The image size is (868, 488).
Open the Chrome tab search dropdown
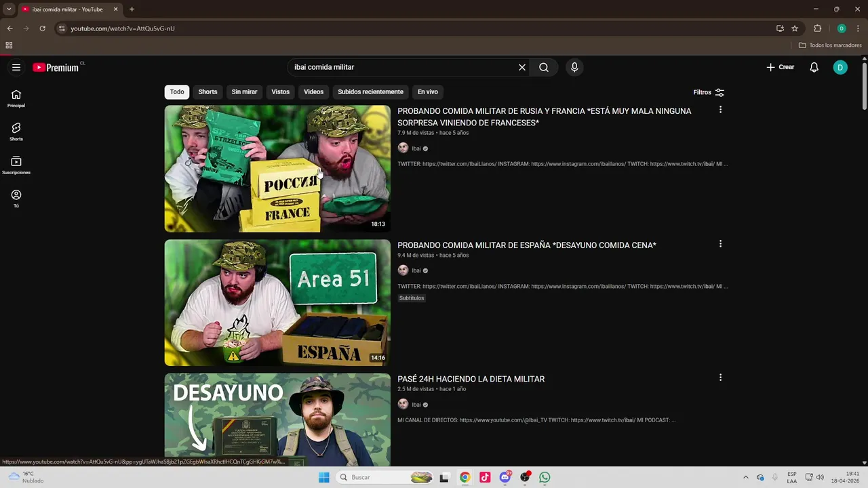[x=9, y=9]
